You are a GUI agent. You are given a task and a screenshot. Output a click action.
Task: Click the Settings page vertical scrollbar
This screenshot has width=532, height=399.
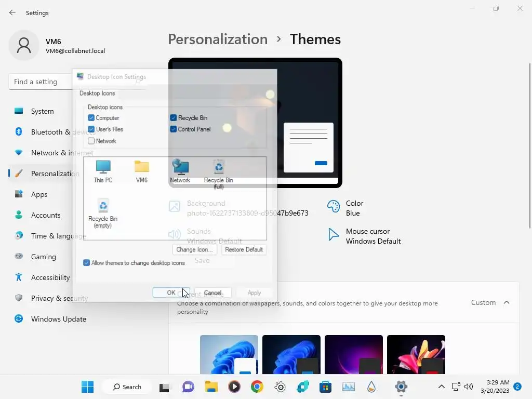tap(529, 146)
